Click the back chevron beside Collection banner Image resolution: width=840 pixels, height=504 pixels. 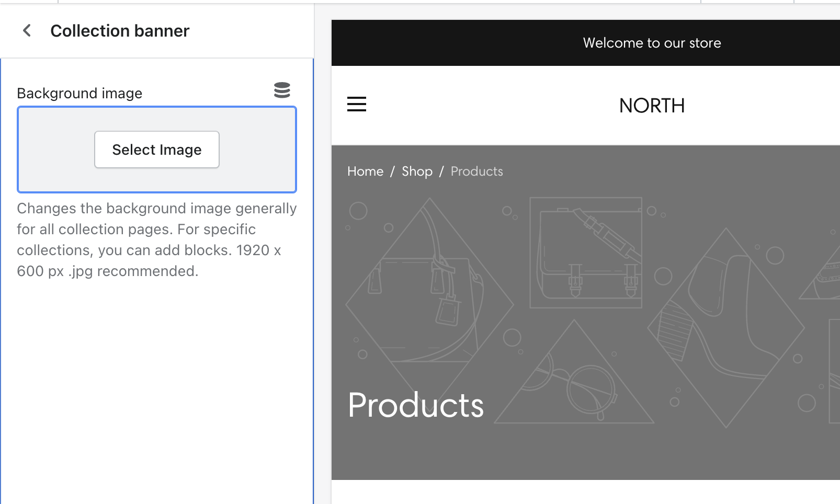[26, 30]
